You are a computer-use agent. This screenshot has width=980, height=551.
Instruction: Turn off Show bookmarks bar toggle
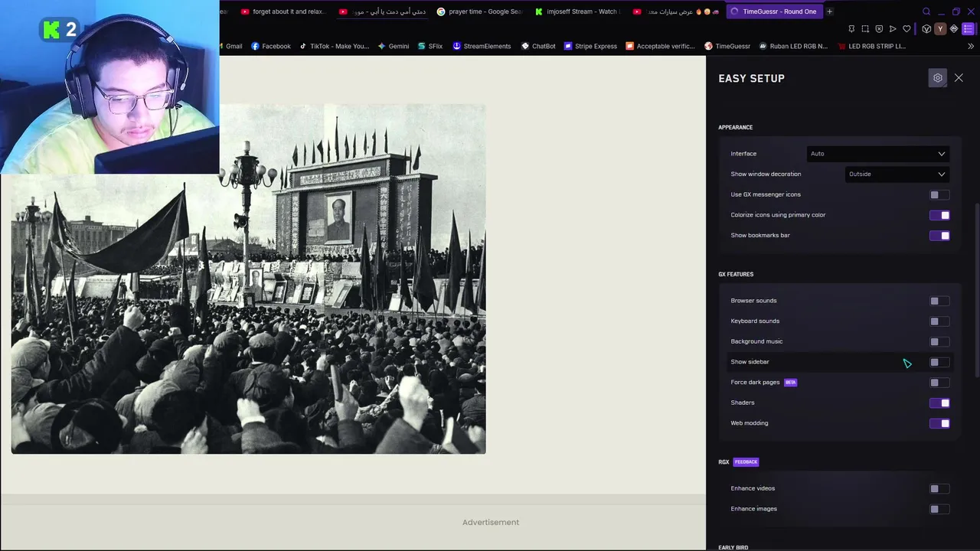click(939, 236)
